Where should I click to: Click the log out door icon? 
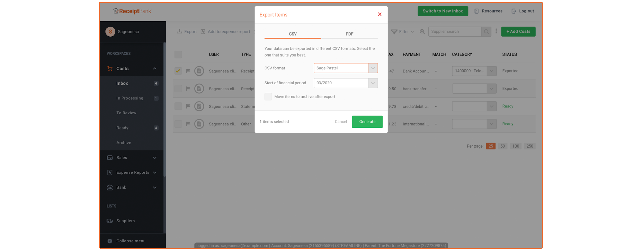coord(513,11)
